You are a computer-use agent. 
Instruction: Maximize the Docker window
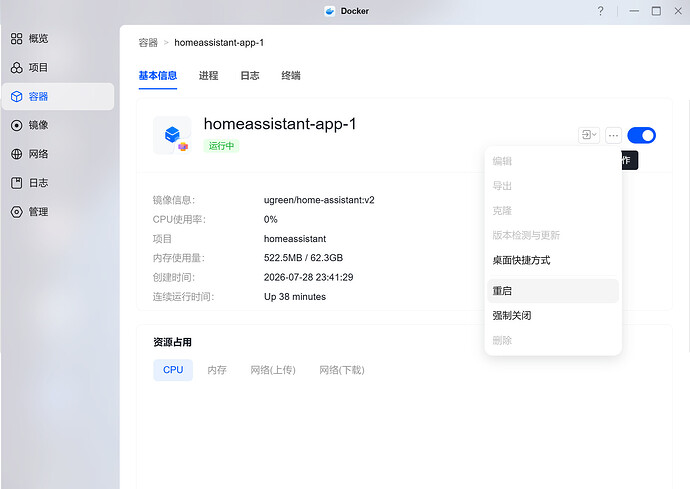click(x=656, y=11)
